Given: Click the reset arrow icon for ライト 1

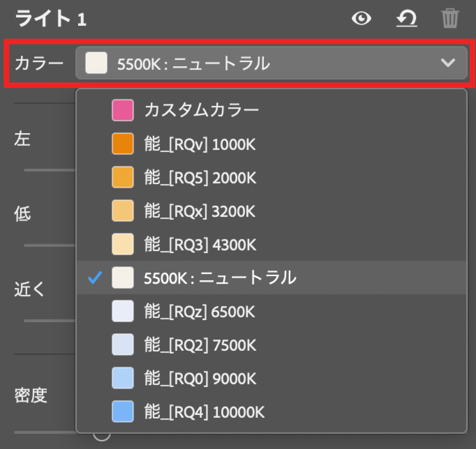Looking at the screenshot, I should (x=407, y=18).
